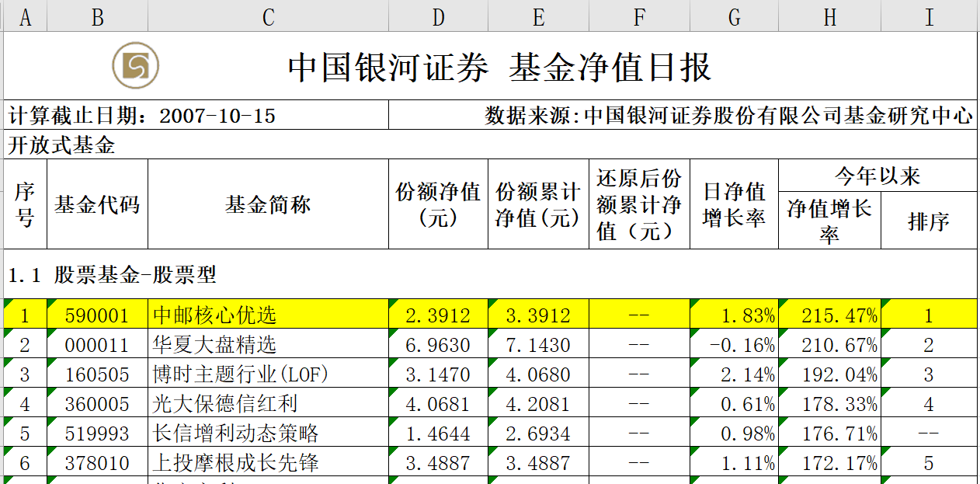Select column G header

click(734, 16)
